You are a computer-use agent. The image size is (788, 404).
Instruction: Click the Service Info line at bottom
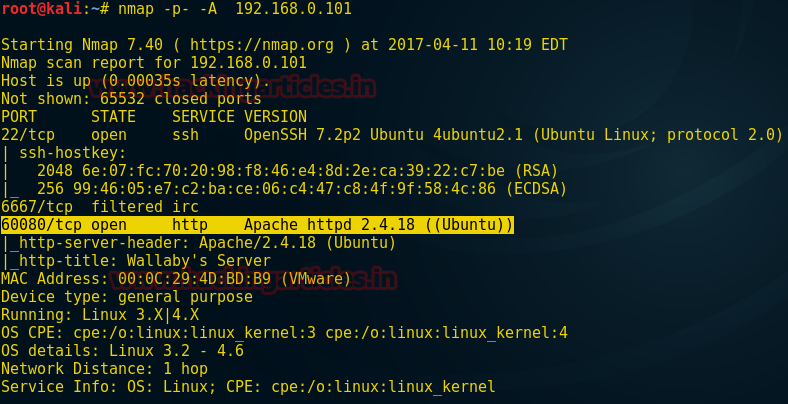(248, 386)
